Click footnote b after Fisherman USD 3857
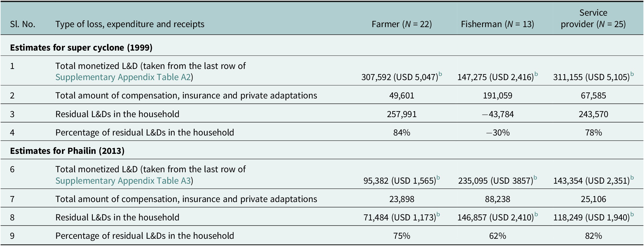644x246 pixels. click(535, 178)
